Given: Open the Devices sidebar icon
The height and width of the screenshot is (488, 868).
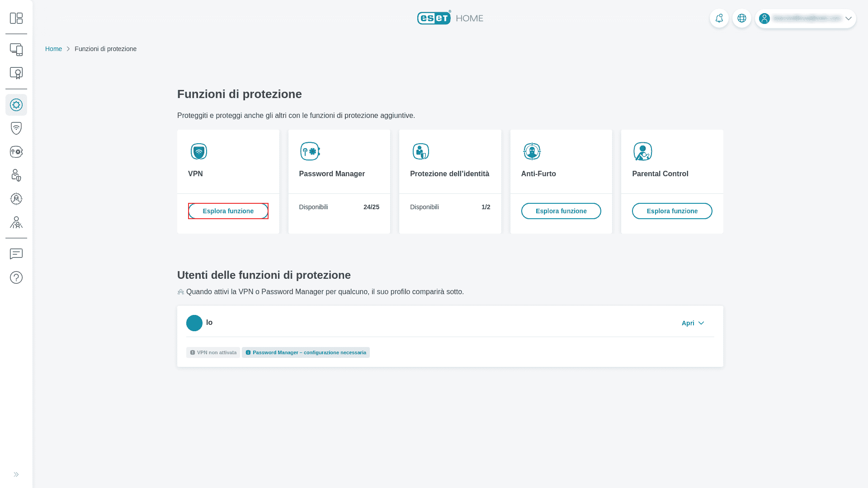Looking at the screenshot, I should pyautogui.click(x=16, y=50).
